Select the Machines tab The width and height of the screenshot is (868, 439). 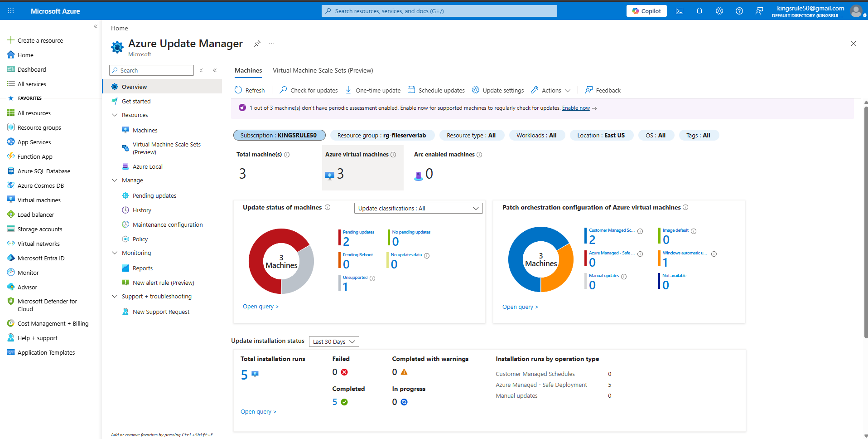click(248, 70)
